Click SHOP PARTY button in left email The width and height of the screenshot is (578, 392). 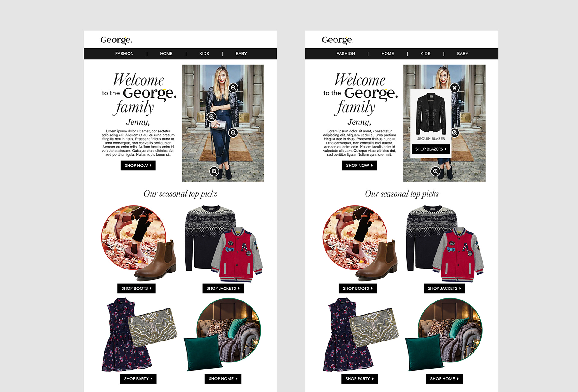tap(138, 379)
